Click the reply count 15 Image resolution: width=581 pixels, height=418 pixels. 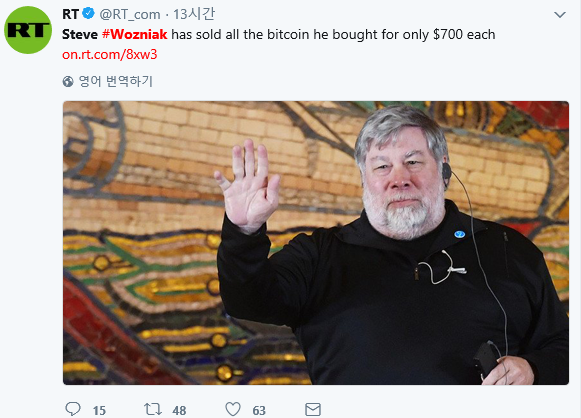(99, 411)
